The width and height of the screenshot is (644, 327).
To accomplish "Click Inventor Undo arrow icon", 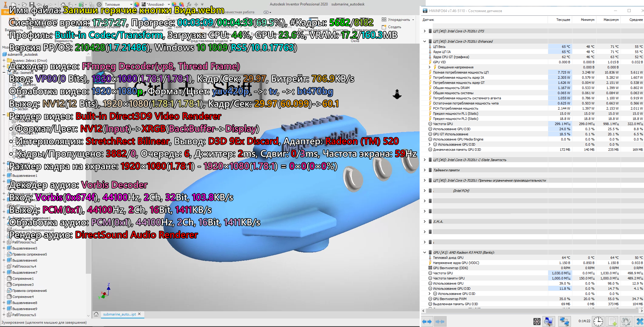I will (40, 4).
